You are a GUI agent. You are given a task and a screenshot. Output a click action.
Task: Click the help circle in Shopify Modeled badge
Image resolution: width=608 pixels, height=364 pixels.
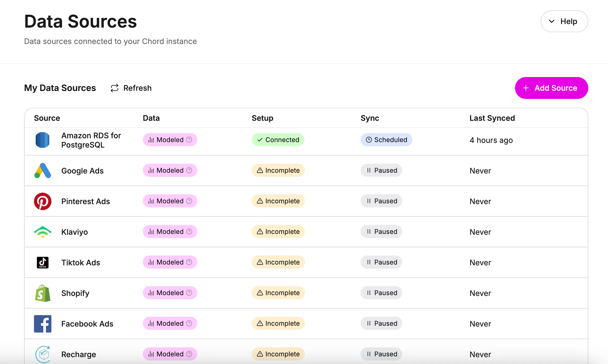(x=189, y=293)
